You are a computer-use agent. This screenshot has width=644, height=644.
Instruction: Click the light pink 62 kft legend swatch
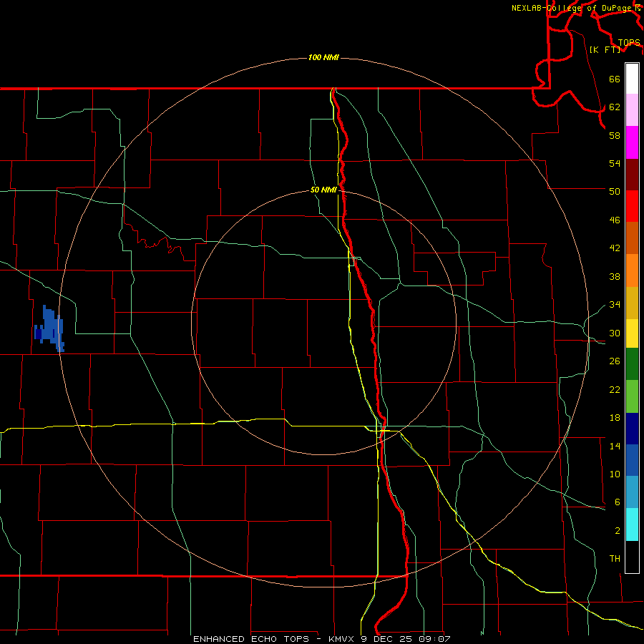(x=632, y=110)
